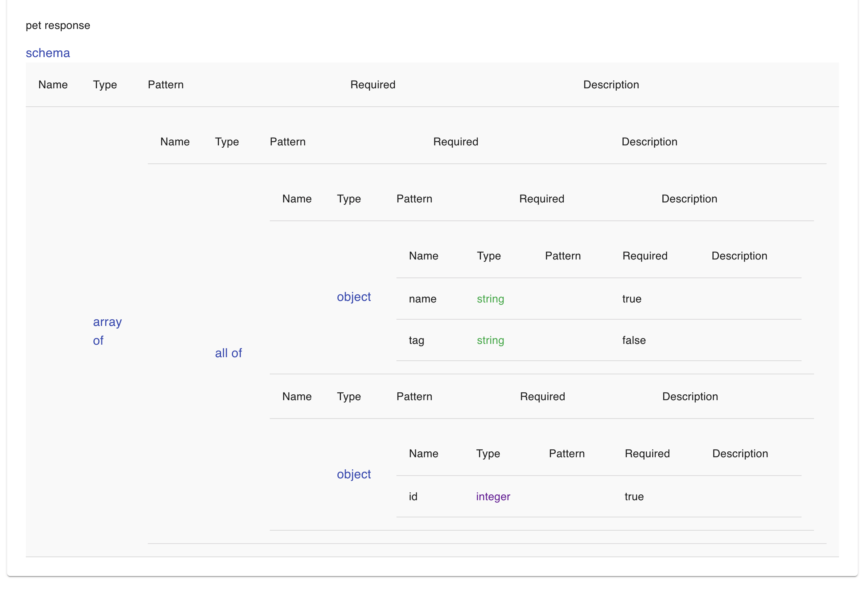
Task: Click the 'pet response' heading text
Action: [58, 25]
